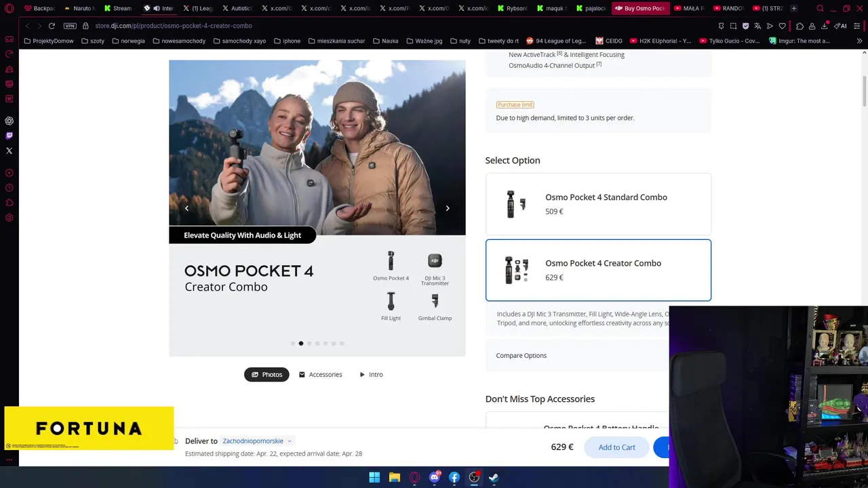Open File Explorer from taskbar
The height and width of the screenshot is (488, 868).
coord(394,477)
